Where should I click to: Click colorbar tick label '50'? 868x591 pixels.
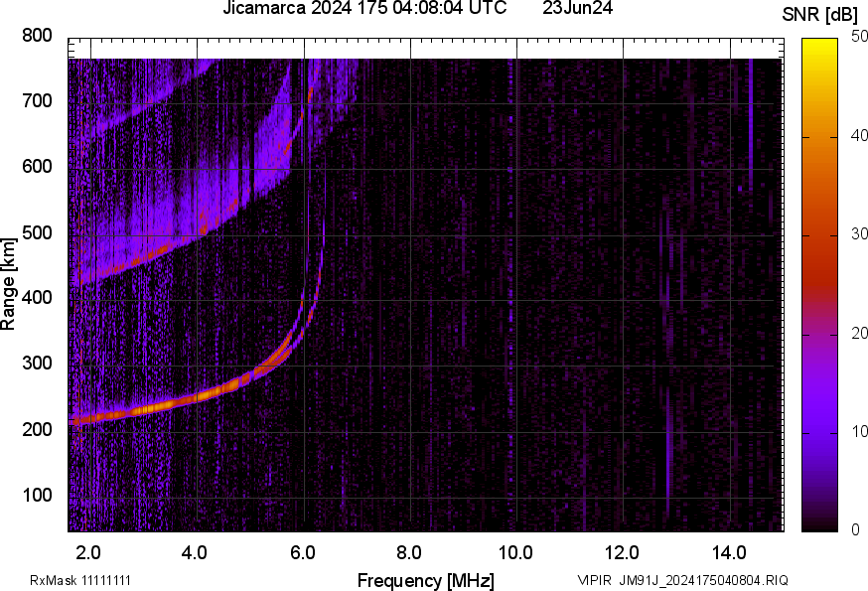(x=859, y=37)
